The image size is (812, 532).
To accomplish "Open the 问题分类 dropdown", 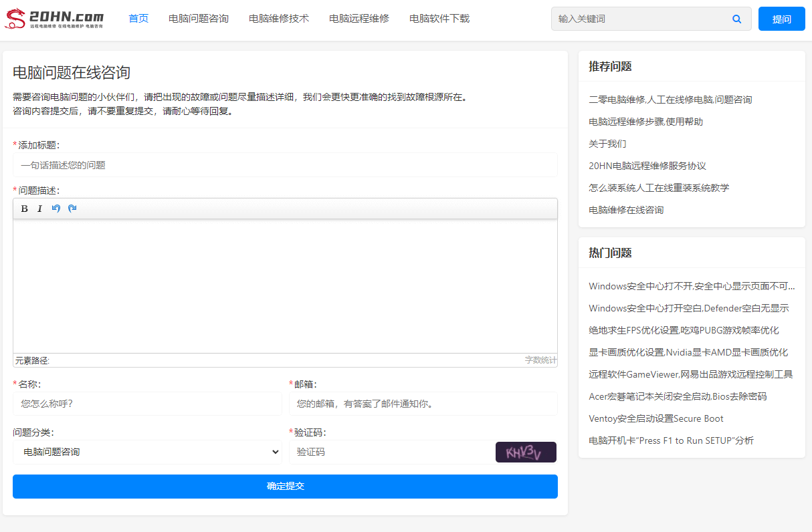I will (x=147, y=452).
